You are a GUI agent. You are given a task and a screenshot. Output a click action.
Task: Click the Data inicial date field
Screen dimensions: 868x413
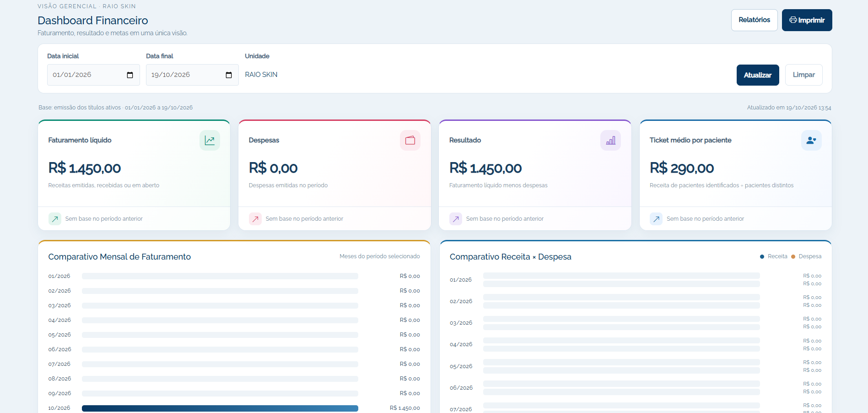click(93, 75)
